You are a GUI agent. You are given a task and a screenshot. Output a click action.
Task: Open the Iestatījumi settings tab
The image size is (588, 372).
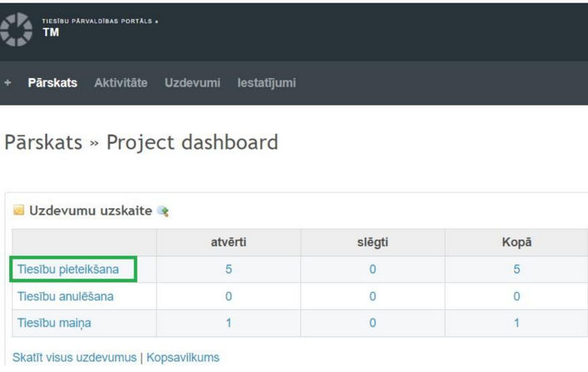pyautogui.click(x=266, y=83)
